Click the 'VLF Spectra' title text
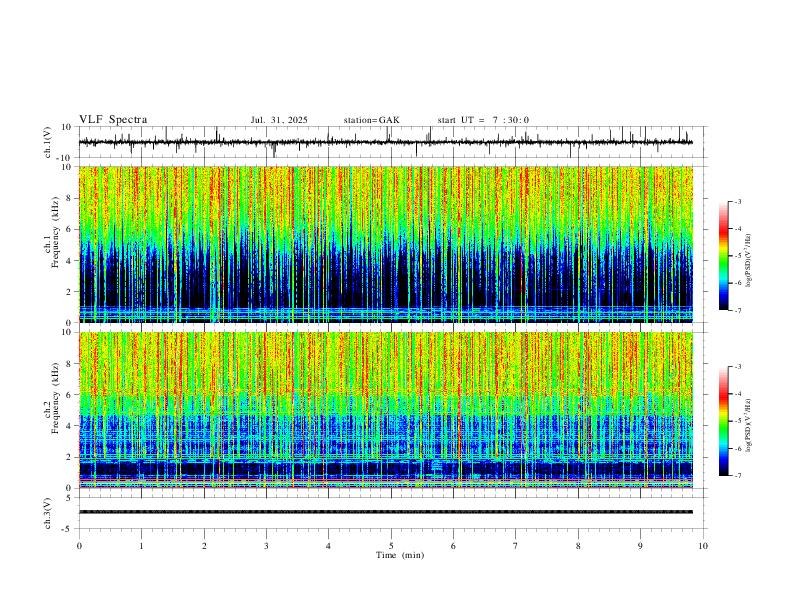This screenshot has width=792, height=612. [x=113, y=120]
